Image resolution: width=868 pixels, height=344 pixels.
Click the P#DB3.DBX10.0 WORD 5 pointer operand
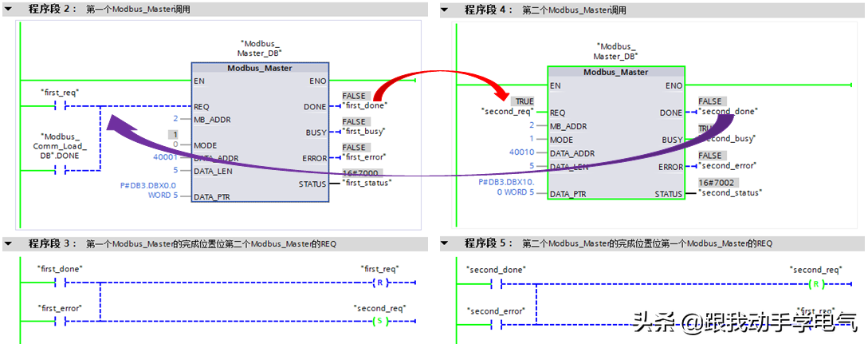click(x=506, y=188)
